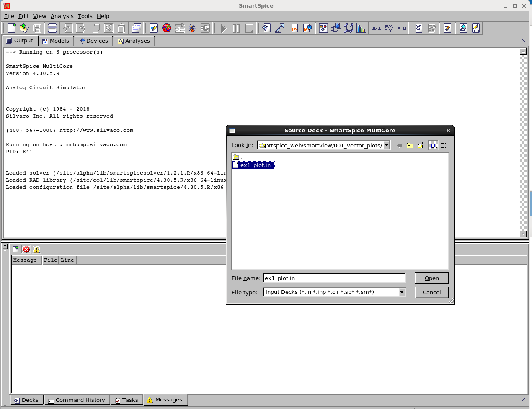The height and width of the screenshot is (409, 532).
Task: Click the F(X)=Y function icon
Action: (389, 28)
